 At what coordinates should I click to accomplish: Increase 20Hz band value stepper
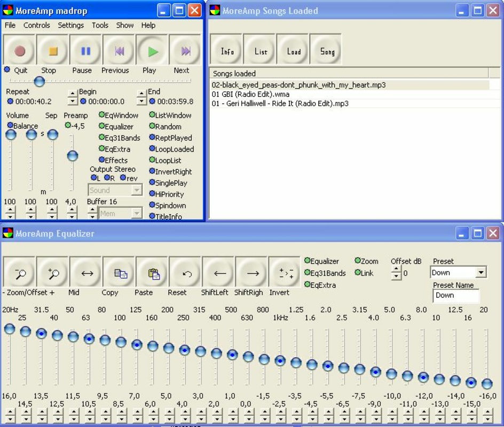click(x=10, y=412)
